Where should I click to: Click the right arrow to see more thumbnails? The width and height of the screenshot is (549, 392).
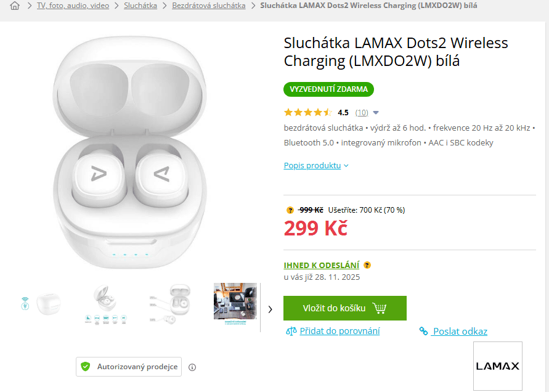point(270,309)
